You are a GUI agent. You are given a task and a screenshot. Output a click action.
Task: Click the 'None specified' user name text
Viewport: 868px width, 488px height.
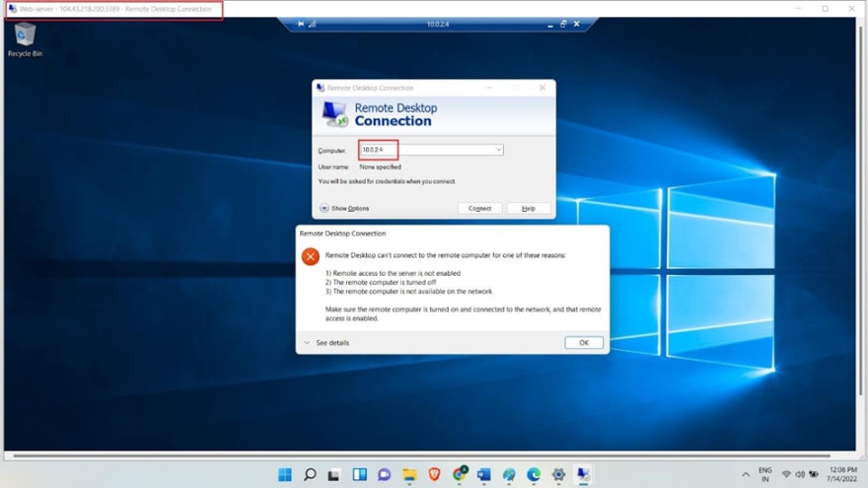point(381,167)
